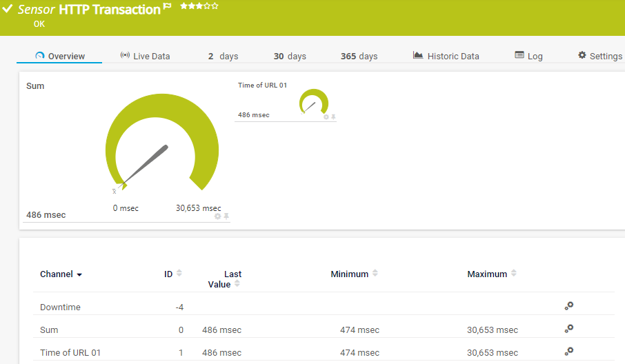This screenshot has width=625, height=364.
Task: Click the flag icon next to HTTP Transaction
Action: 168,8
